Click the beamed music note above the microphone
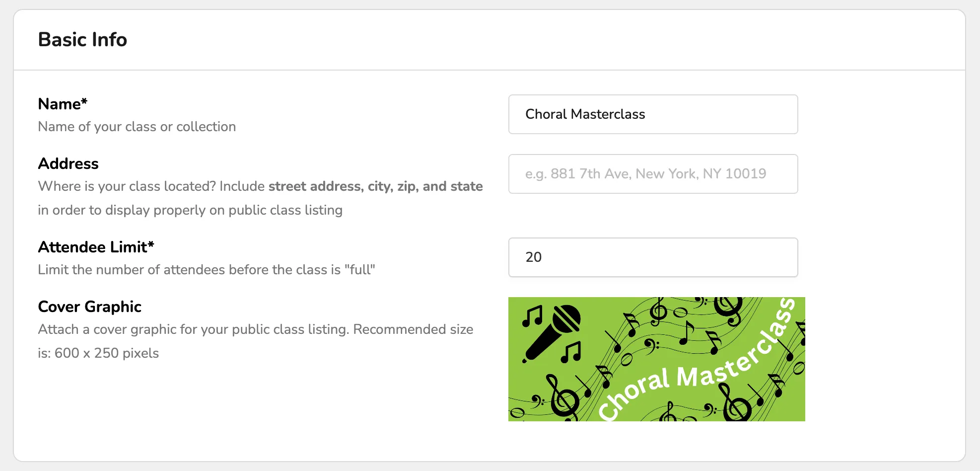This screenshot has height=471, width=980. click(x=533, y=316)
